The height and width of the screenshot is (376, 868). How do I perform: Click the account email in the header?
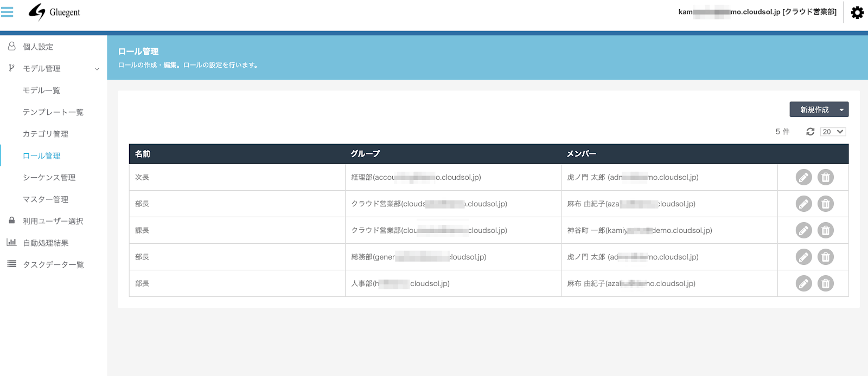[x=757, y=12]
